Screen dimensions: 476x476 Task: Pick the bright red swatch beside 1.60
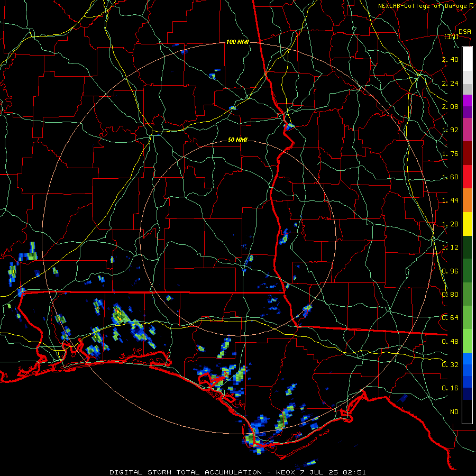click(467, 177)
